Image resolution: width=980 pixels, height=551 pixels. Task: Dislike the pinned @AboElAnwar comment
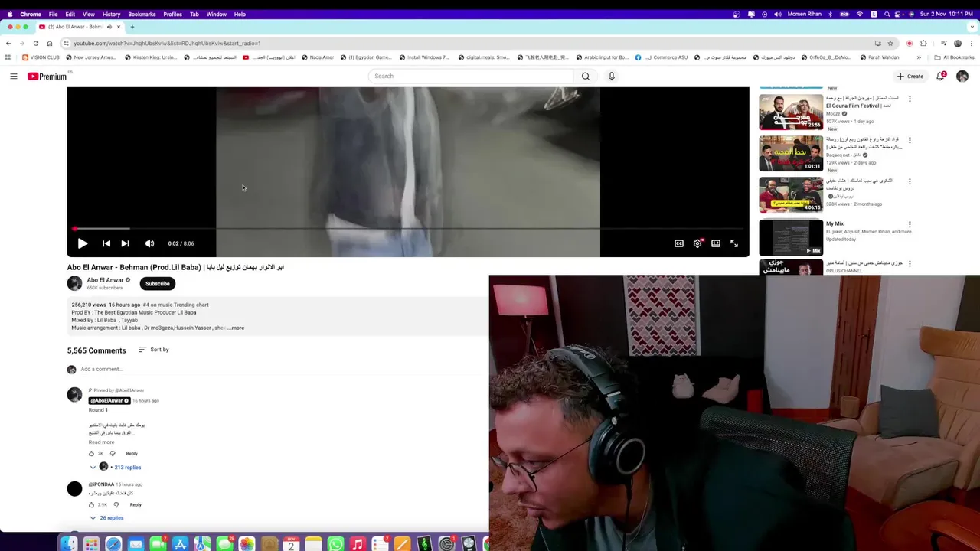click(113, 453)
